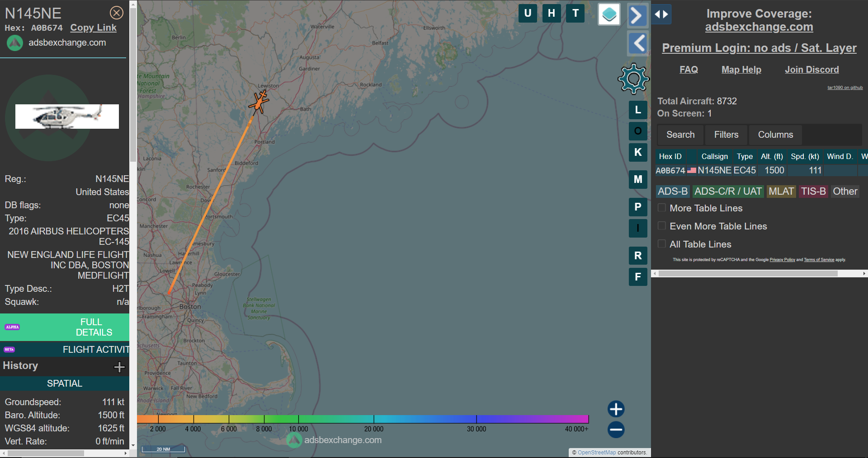Sort table by Wind D. column
The width and height of the screenshot is (868, 458).
pyautogui.click(x=840, y=156)
